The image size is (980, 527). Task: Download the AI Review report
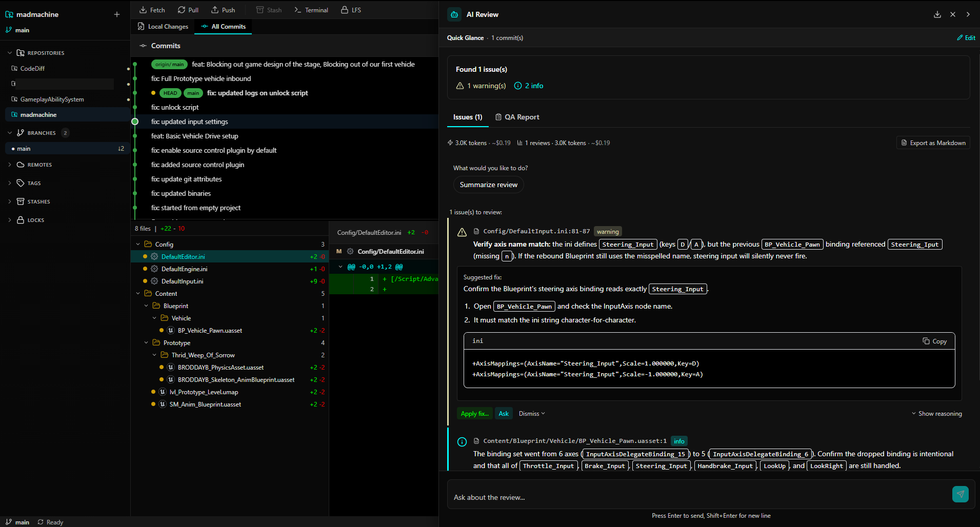point(937,14)
